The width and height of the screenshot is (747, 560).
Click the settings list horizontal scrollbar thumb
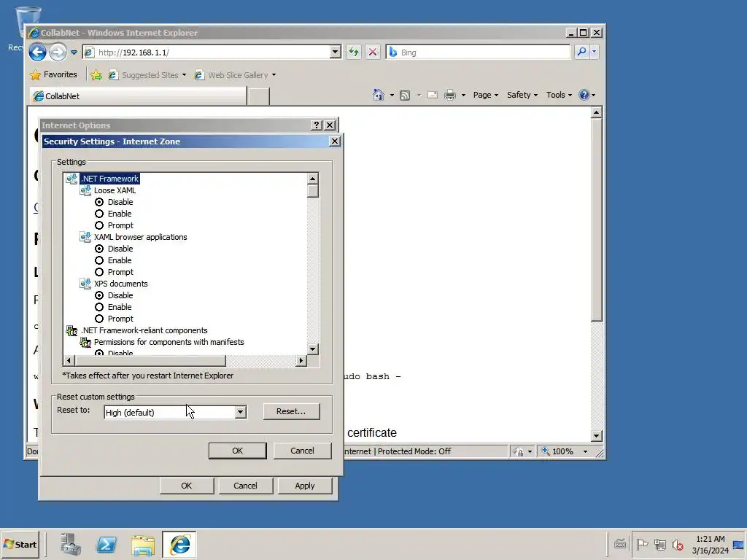(x=150, y=360)
